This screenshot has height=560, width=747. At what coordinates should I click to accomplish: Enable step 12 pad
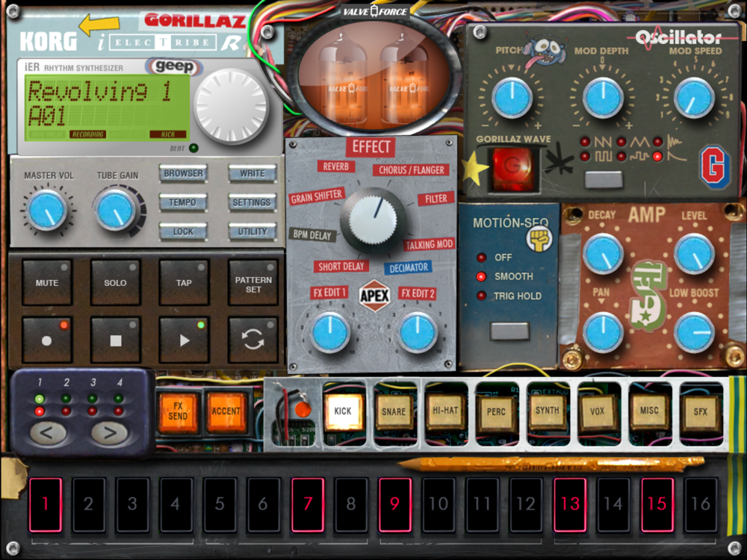[x=527, y=504]
